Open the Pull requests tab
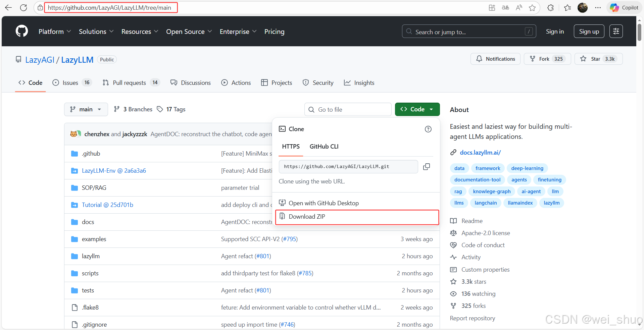This screenshot has height=330, width=644. coord(131,83)
